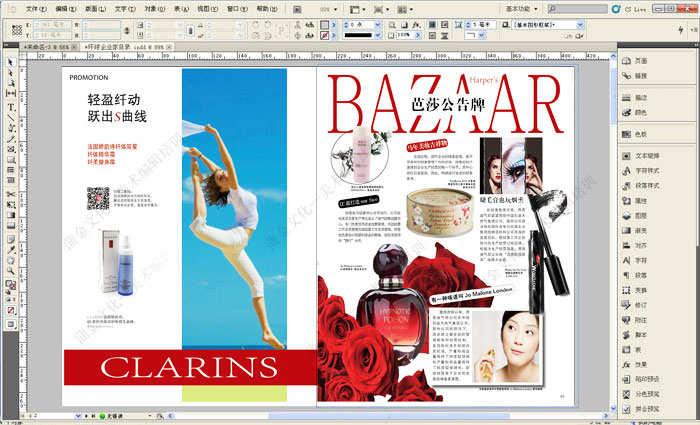Select the Type tool

(x=11, y=107)
